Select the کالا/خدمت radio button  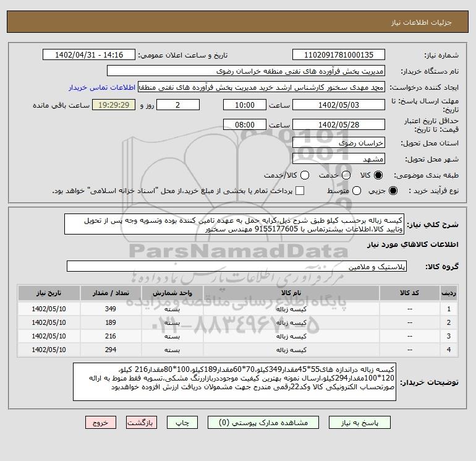(x=305, y=175)
